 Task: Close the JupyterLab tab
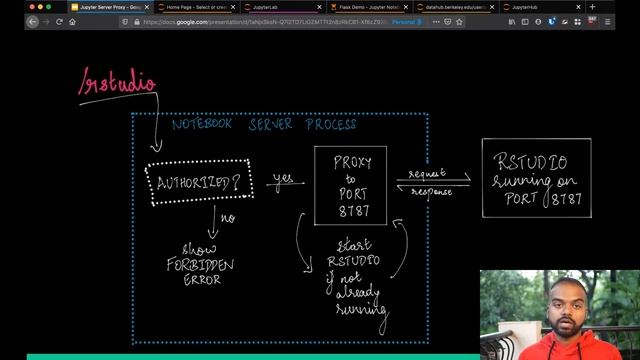[x=319, y=7]
